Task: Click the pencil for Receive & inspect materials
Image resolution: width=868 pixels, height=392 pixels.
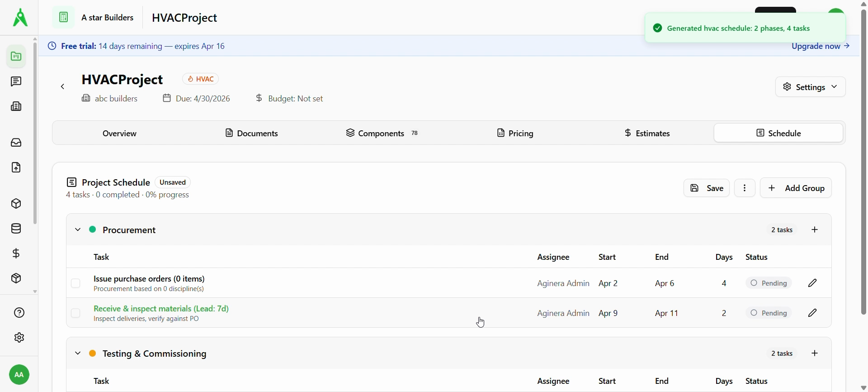Action: click(x=812, y=313)
